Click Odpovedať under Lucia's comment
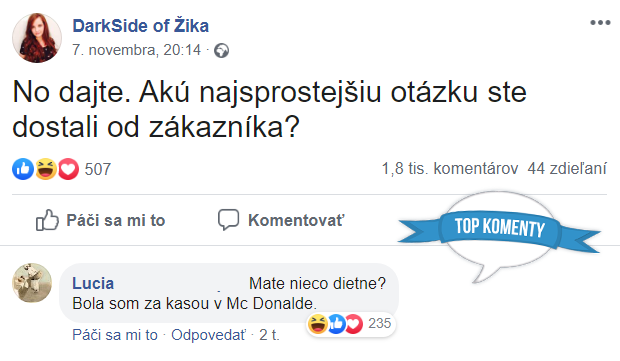Image resolution: width=620 pixels, height=361 pixels. pos(208,335)
